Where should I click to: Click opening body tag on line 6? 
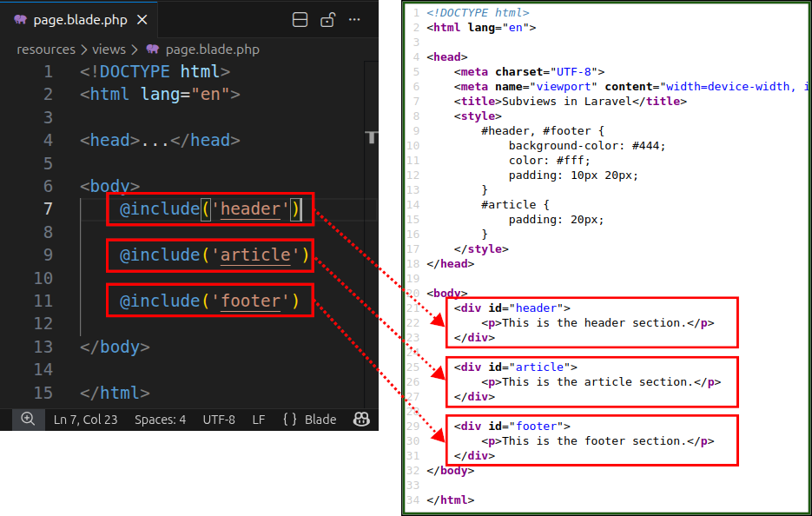pyautogui.click(x=109, y=186)
